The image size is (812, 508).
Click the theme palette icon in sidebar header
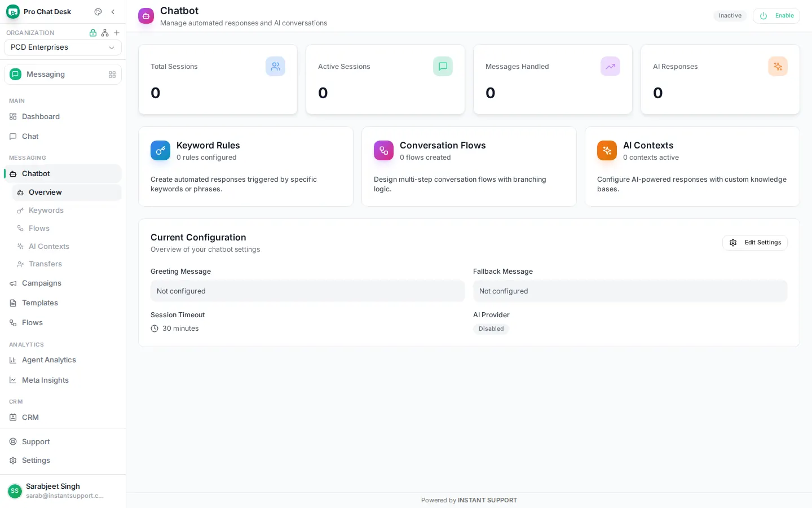[98, 12]
